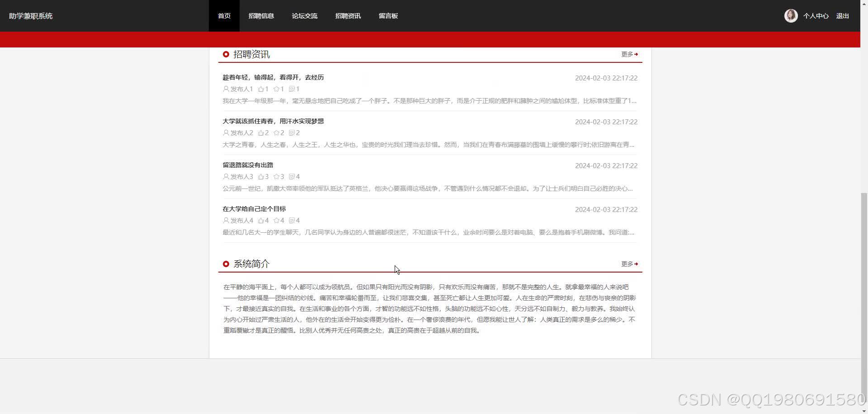This screenshot has height=414, width=868.
Task: Click summary text starting 公元前一世纪
Action: click(428, 188)
